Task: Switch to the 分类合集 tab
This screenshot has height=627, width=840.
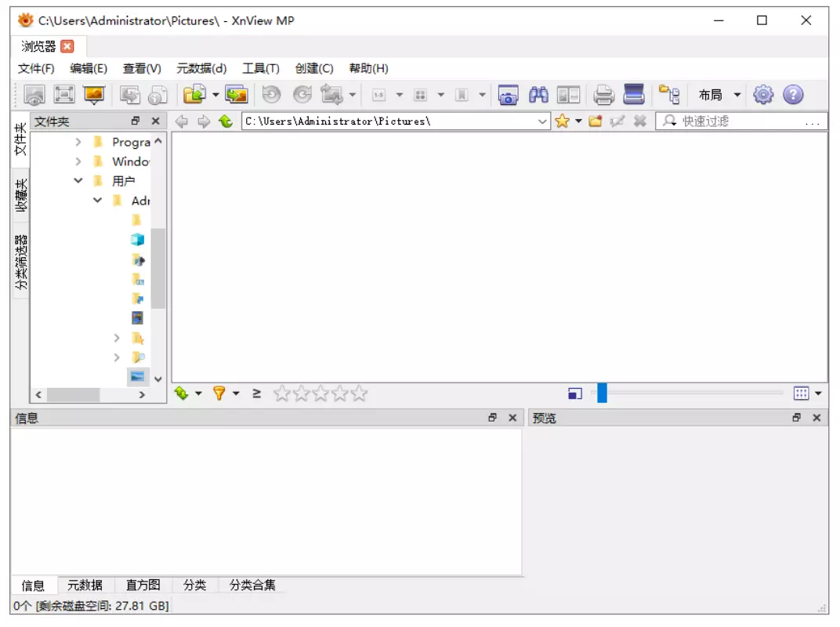Action: (x=252, y=585)
